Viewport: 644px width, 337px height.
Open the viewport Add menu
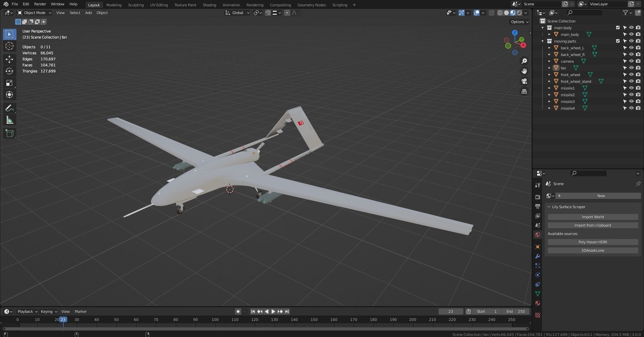[88, 13]
